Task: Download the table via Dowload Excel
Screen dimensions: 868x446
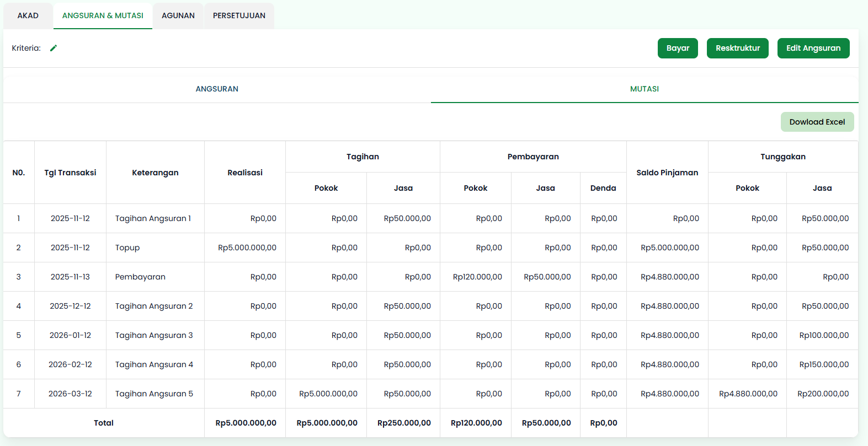Action: tap(817, 122)
